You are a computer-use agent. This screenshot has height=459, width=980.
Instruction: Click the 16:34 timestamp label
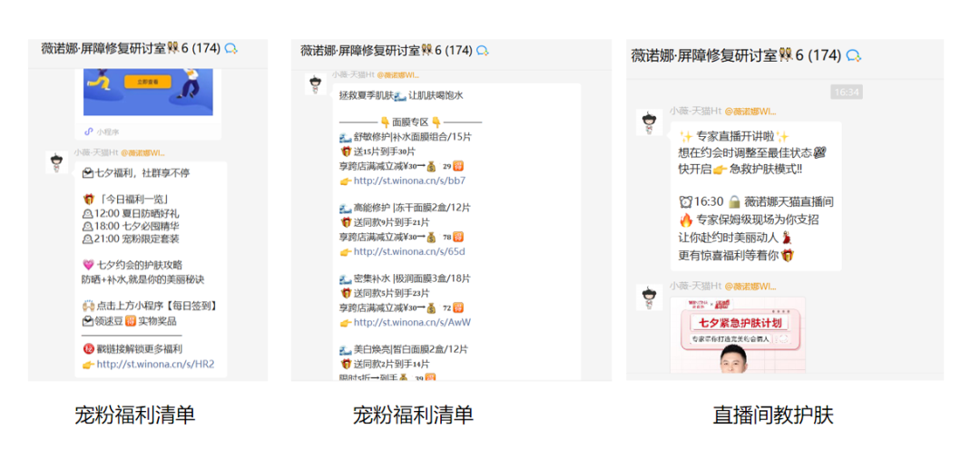pos(847,93)
